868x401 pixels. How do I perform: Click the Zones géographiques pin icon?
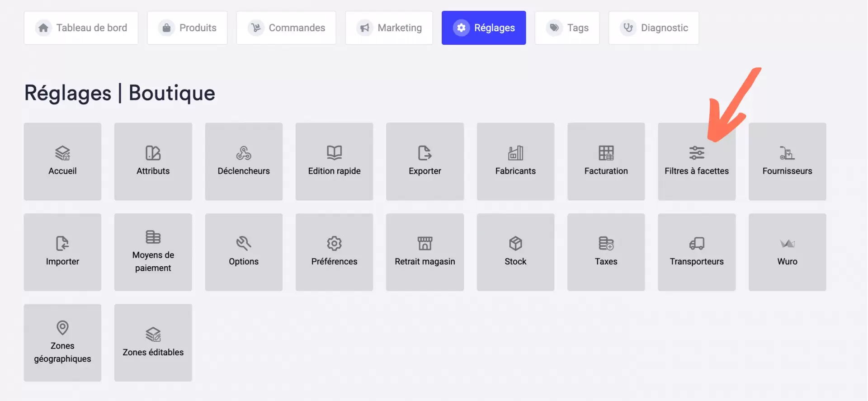(x=62, y=327)
